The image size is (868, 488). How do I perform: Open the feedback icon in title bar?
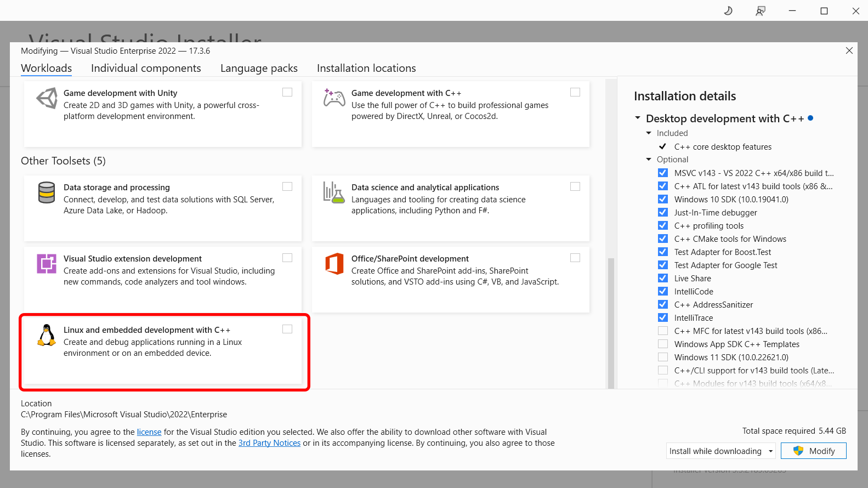(760, 10)
